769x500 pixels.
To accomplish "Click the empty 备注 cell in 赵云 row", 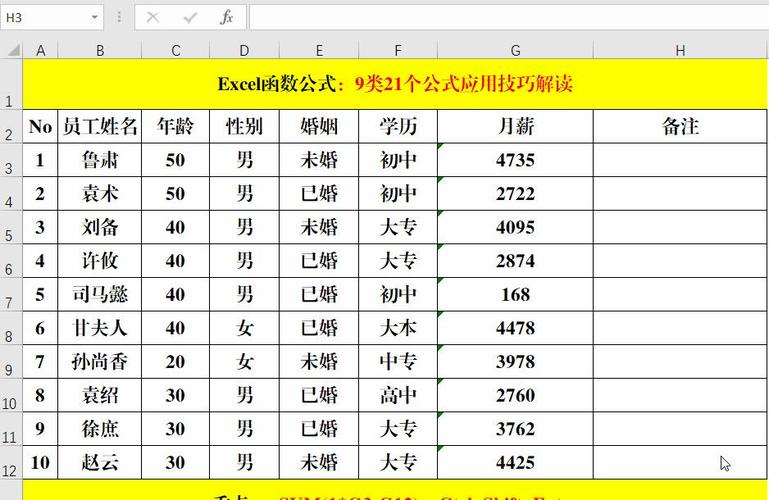I will [x=680, y=463].
